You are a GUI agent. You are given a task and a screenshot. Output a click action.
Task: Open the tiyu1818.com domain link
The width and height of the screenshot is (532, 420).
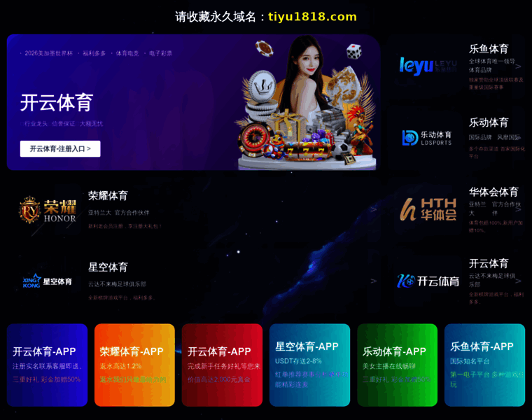pos(312,17)
